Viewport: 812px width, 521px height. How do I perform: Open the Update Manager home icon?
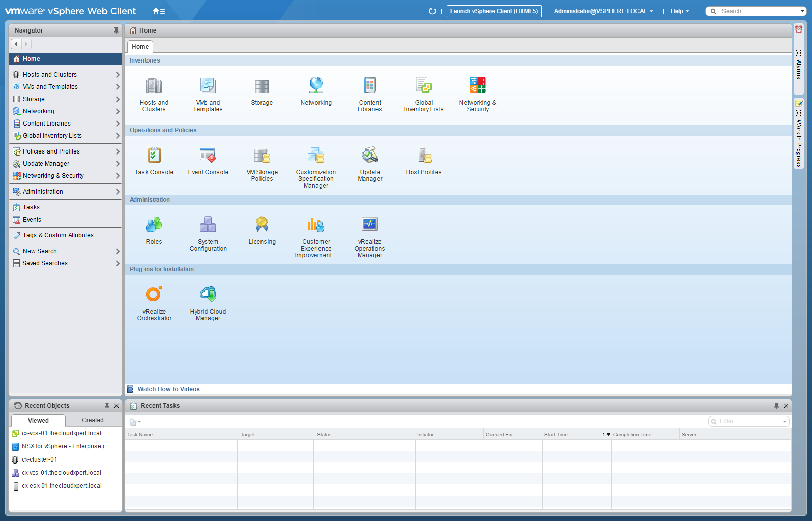click(x=370, y=156)
